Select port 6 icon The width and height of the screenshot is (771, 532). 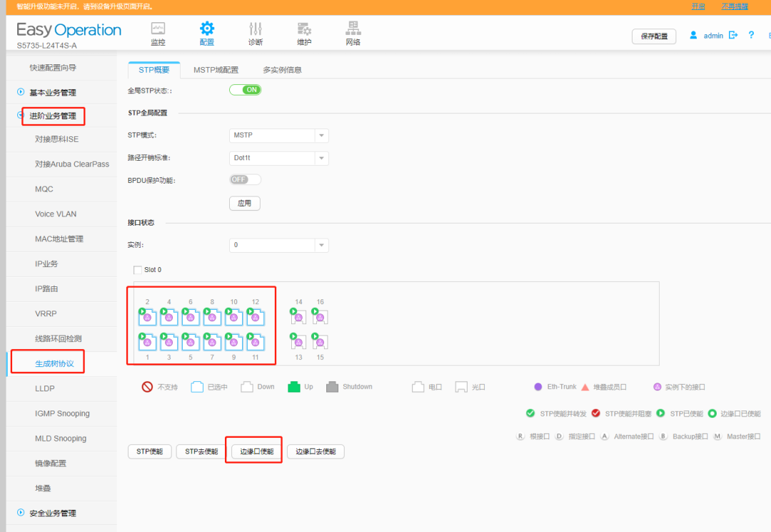(191, 317)
